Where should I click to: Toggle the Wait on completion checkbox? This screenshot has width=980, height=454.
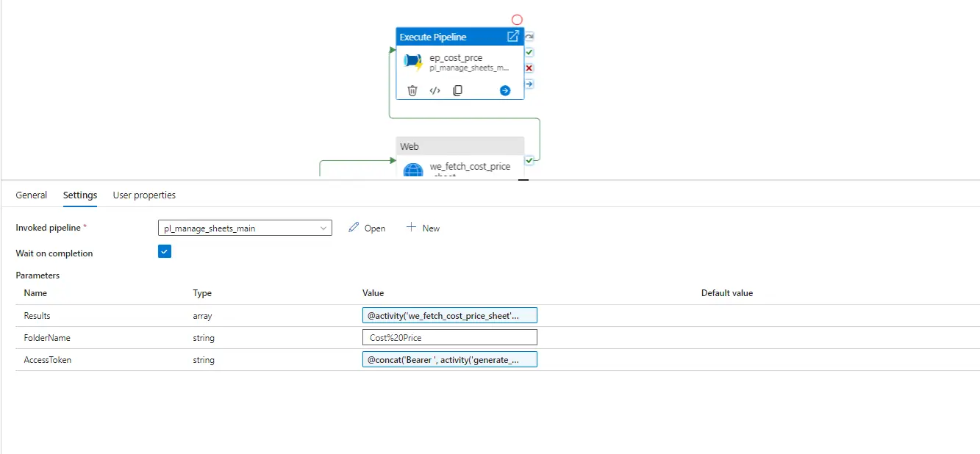[164, 251]
